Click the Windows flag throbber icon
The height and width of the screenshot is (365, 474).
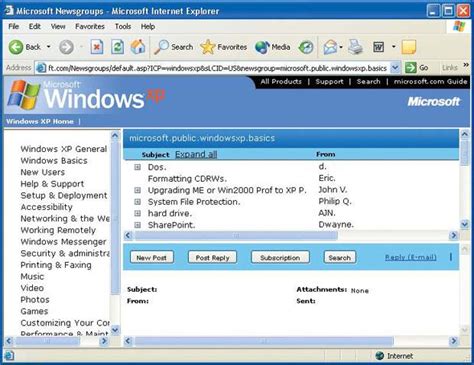pos(459,26)
